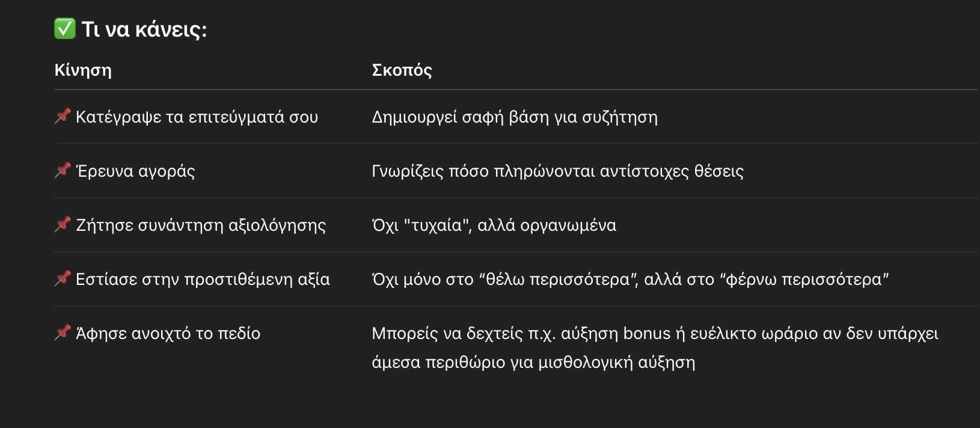Image resolution: width=980 pixels, height=428 pixels.
Task: Click the line άμεσα περιθώριο για μισθολογική αύξηση
Action: click(533, 362)
